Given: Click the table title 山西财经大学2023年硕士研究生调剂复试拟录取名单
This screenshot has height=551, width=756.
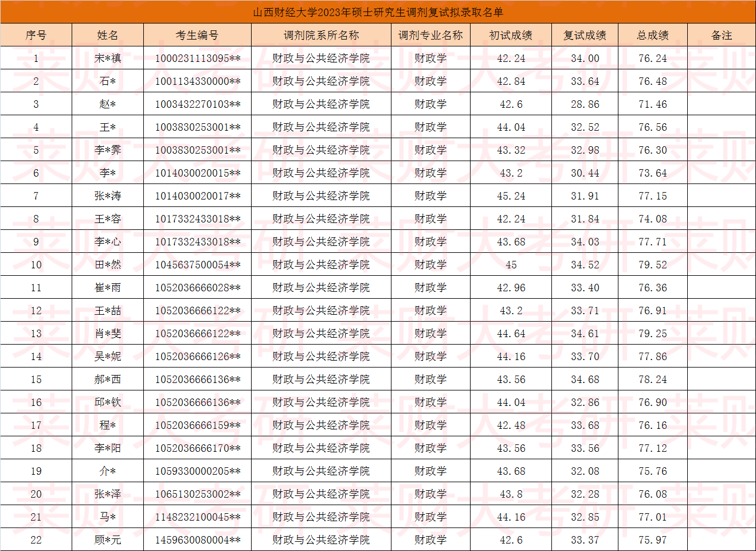Looking at the screenshot, I should pyautogui.click(x=378, y=12).
